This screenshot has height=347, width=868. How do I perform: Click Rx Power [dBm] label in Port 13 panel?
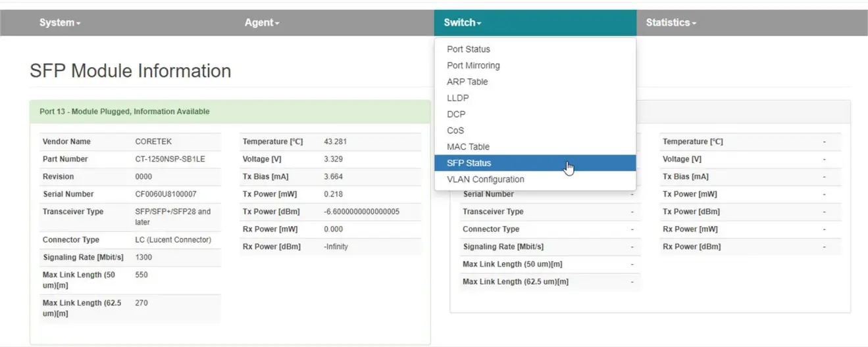pyautogui.click(x=271, y=246)
